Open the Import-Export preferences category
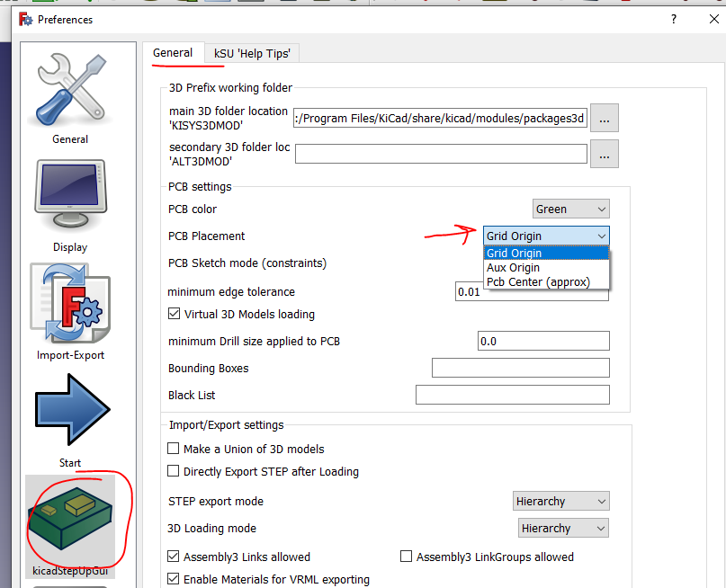The width and height of the screenshot is (726, 588). tap(70, 313)
